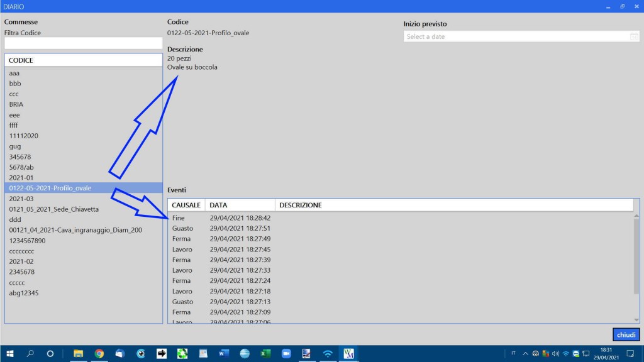Select commessa 'gug' in the list
The image size is (644, 362).
[x=84, y=146]
